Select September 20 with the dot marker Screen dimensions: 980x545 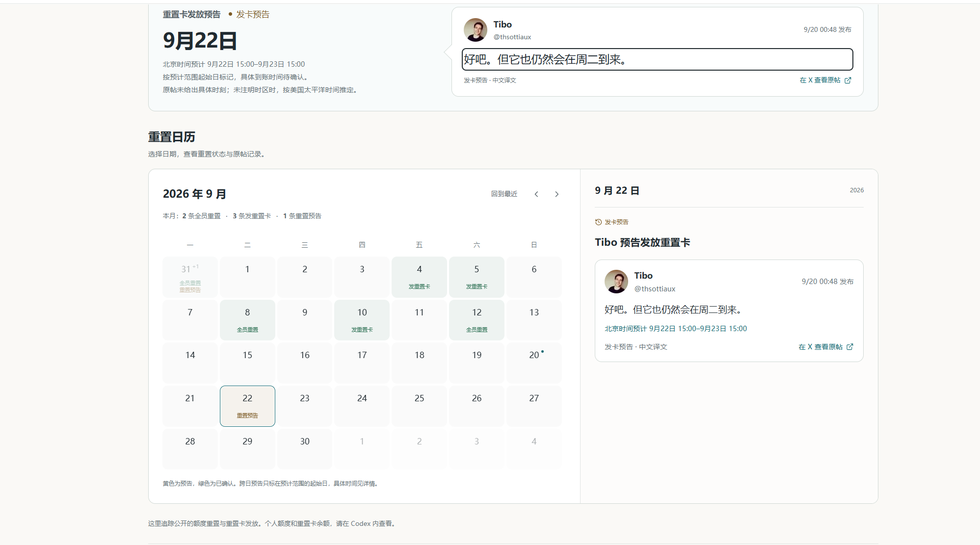click(534, 363)
